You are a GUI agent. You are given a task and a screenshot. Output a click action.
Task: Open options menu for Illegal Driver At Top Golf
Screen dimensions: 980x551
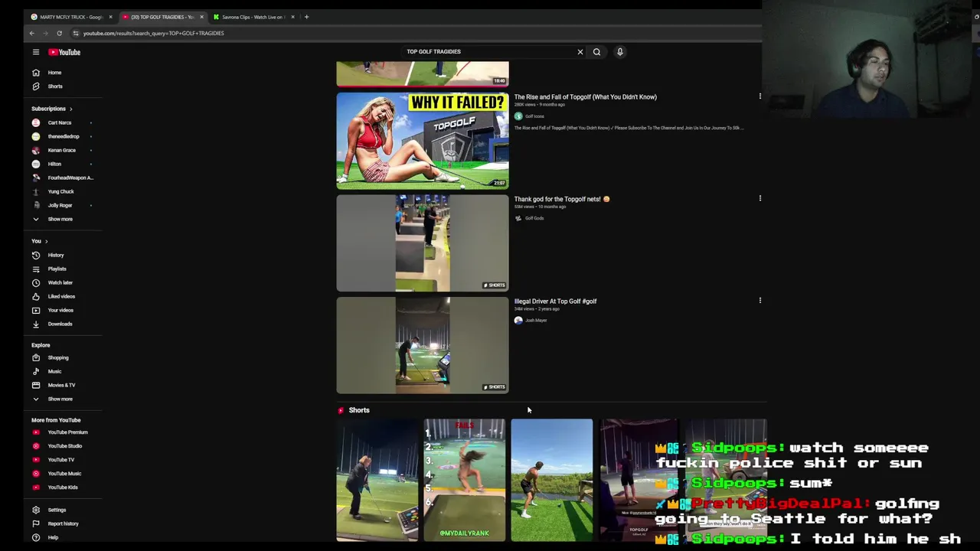(759, 300)
